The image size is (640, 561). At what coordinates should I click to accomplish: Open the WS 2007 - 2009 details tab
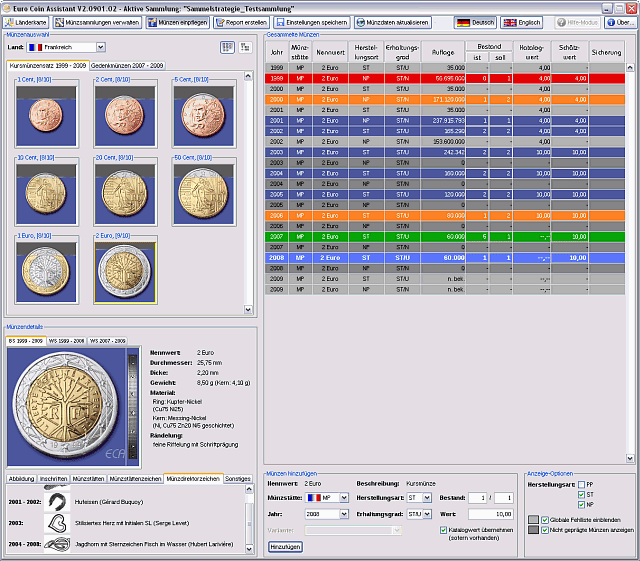(x=107, y=341)
